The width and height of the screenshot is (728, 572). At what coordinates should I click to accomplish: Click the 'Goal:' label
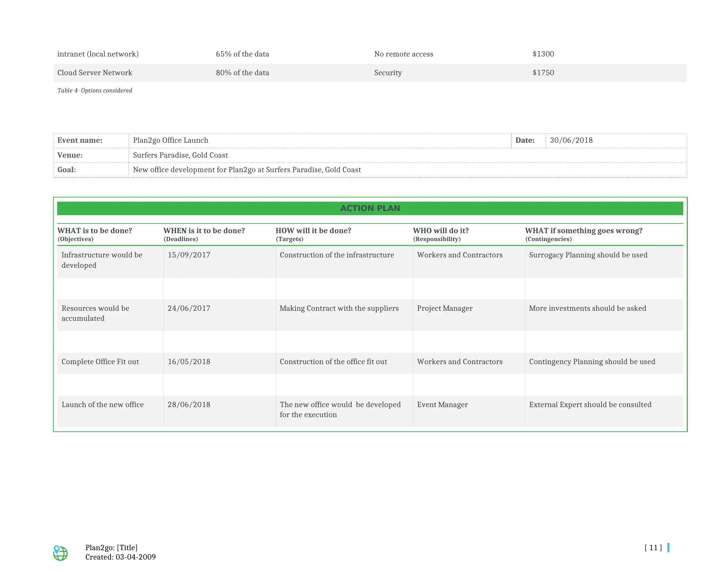tap(67, 170)
